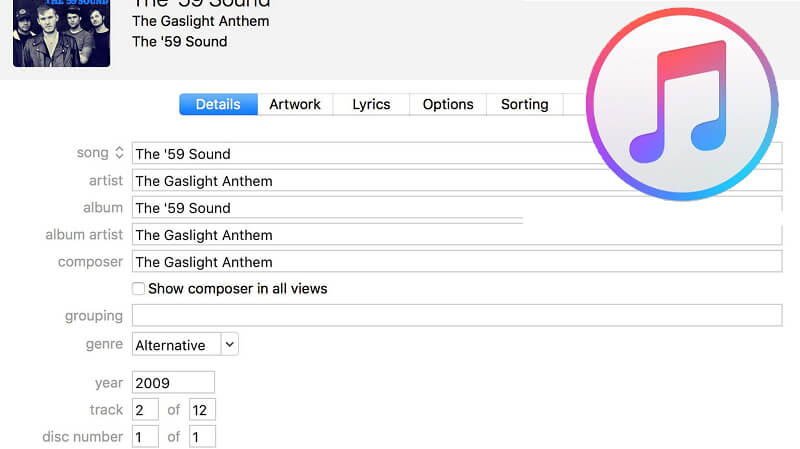Screen dimensions: 800x449
Task: Go to the Sorting tab
Action: point(524,105)
